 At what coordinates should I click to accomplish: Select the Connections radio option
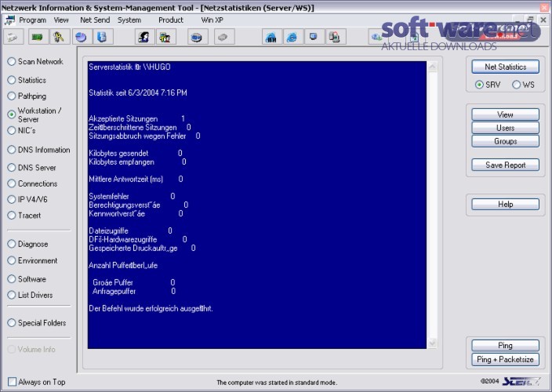pyautogui.click(x=12, y=183)
